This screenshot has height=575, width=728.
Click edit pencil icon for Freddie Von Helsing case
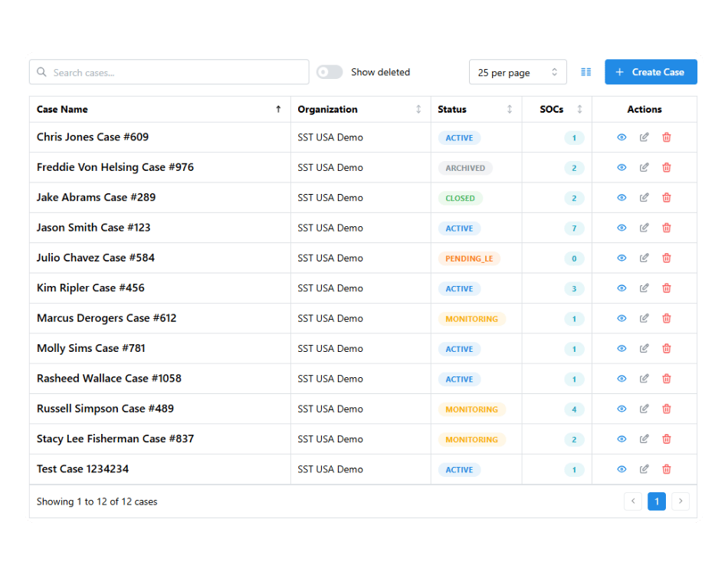point(644,167)
